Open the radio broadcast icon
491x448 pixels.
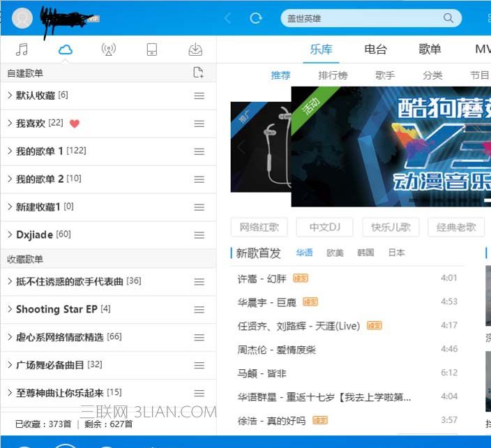pyautogui.click(x=109, y=50)
